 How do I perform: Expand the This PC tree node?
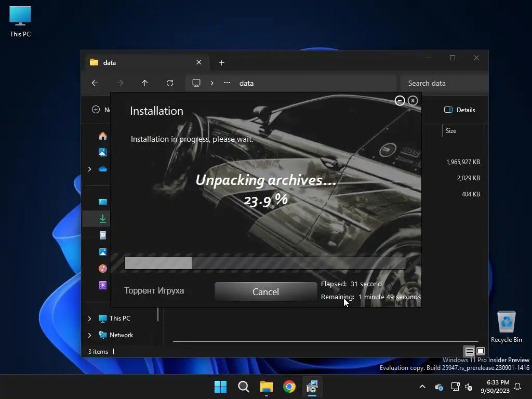[89, 318]
